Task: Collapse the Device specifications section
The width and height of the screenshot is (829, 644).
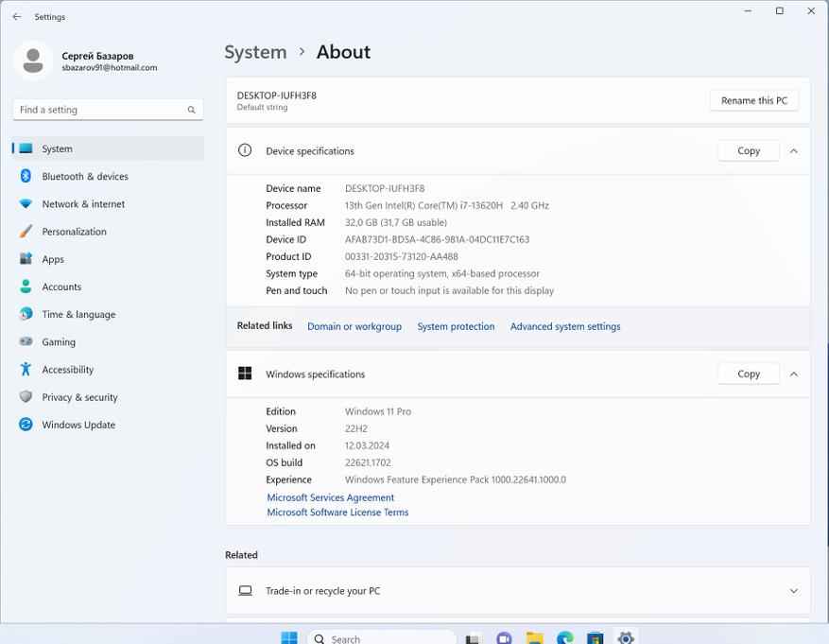Action: (x=793, y=151)
